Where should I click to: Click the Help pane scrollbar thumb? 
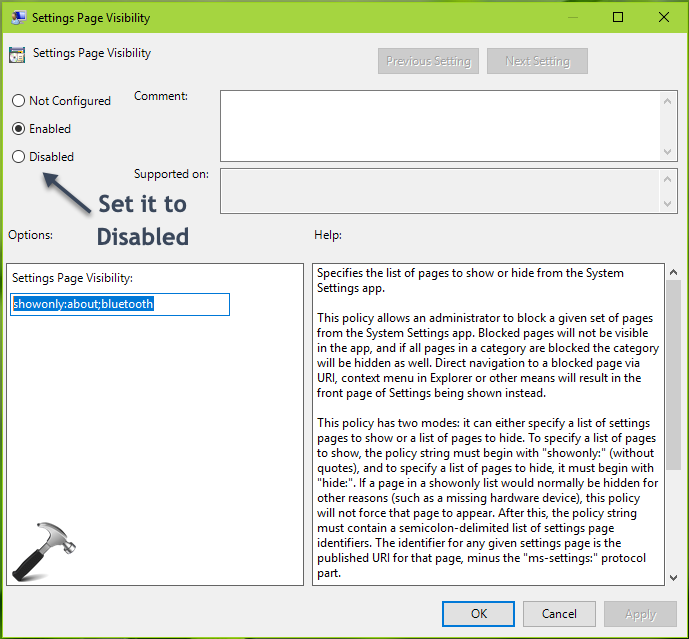pyautogui.click(x=673, y=375)
